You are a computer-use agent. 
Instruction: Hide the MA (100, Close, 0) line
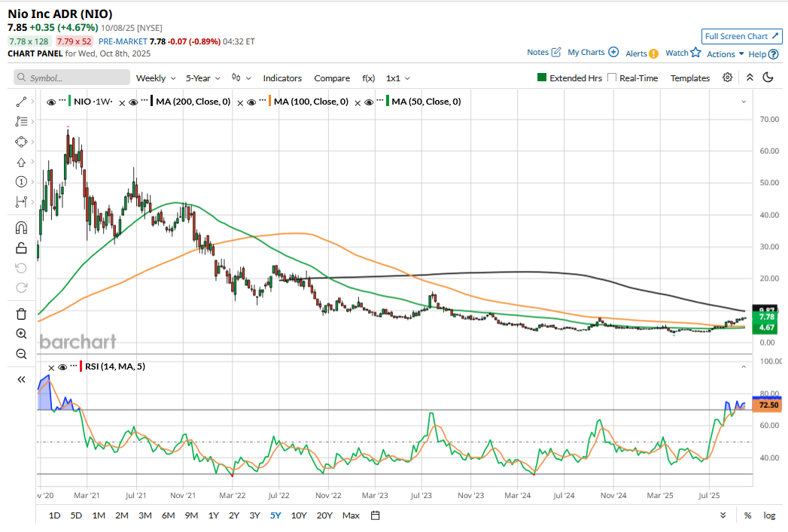coord(251,102)
